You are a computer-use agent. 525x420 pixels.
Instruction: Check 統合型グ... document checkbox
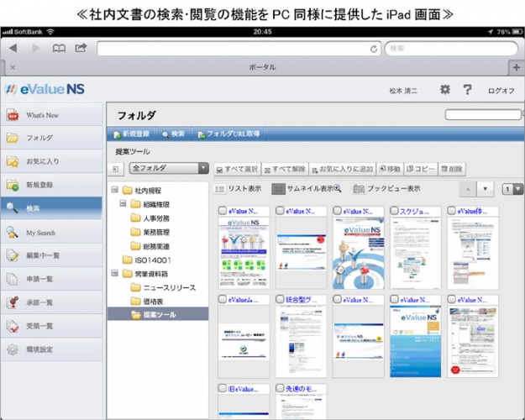(280, 299)
